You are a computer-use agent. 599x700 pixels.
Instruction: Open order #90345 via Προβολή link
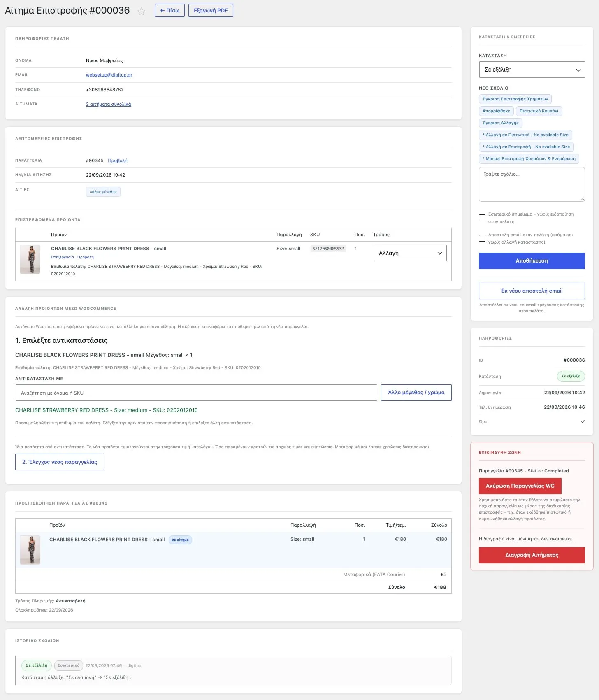coord(118,160)
